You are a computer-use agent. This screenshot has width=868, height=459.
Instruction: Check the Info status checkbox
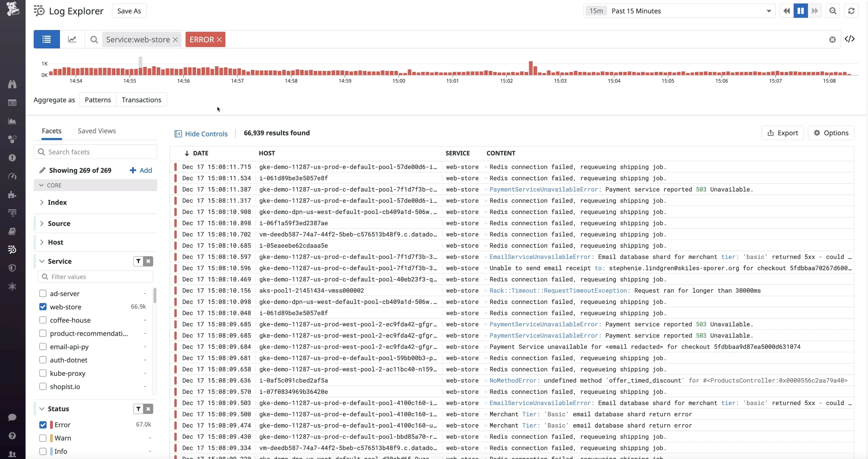tap(43, 451)
